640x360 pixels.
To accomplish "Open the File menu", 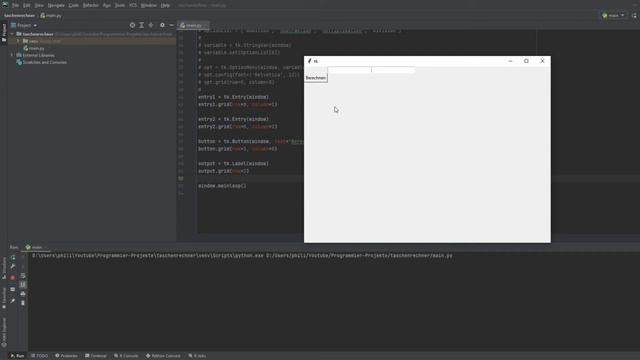I will (x=16, y=5).
